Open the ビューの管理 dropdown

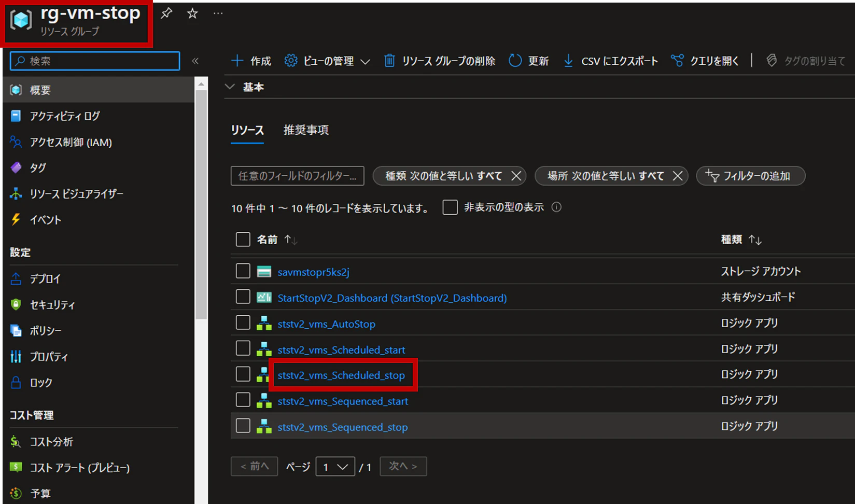click(327, 61)
